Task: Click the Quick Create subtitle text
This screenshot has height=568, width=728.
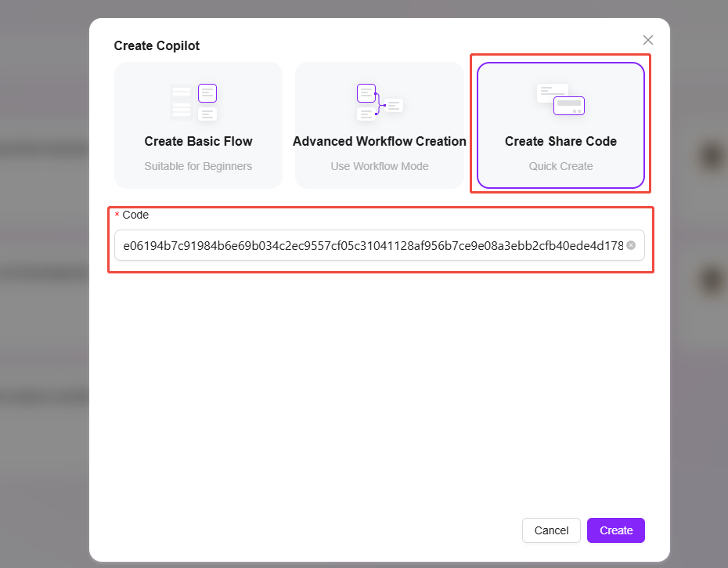Action: coord(560,166)
